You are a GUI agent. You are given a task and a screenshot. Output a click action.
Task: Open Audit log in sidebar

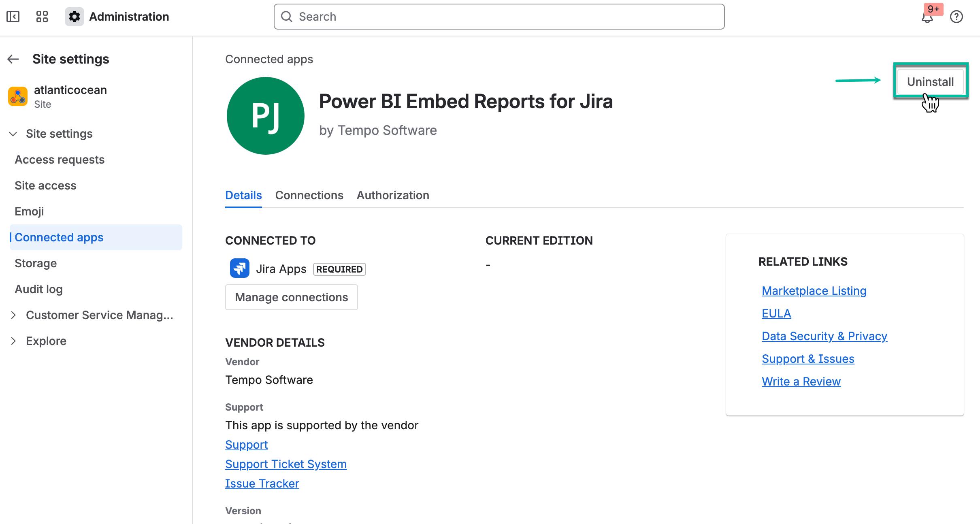pos(39,289)
